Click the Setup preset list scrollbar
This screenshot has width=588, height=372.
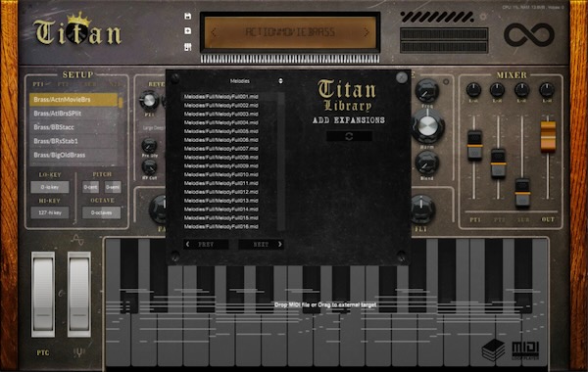pos(121,102)
